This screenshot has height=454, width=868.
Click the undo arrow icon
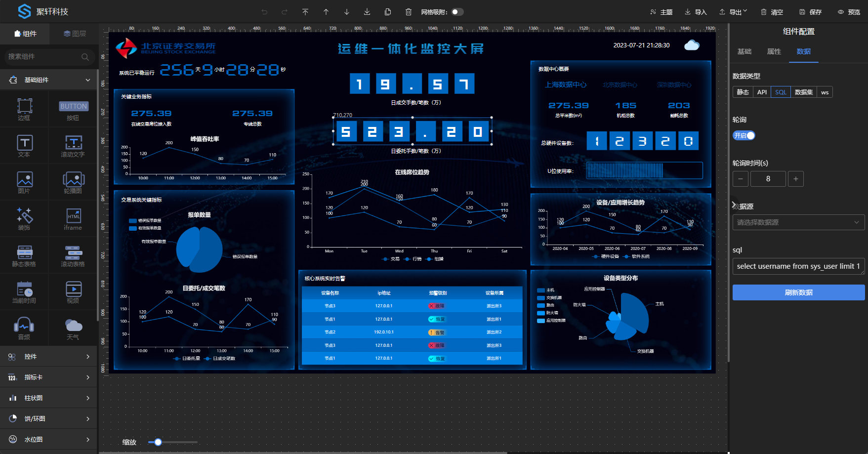click(264, 12)
